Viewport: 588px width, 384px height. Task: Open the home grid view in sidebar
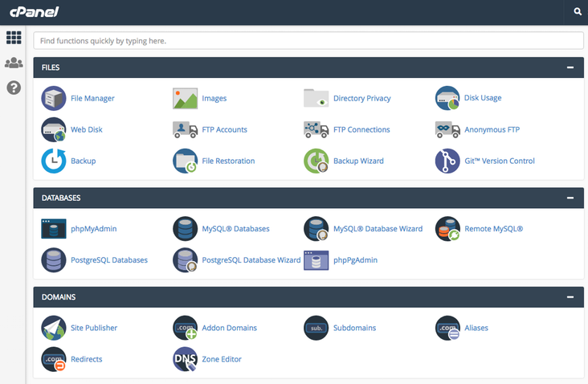pyautogui.click(x=13, y=38)
